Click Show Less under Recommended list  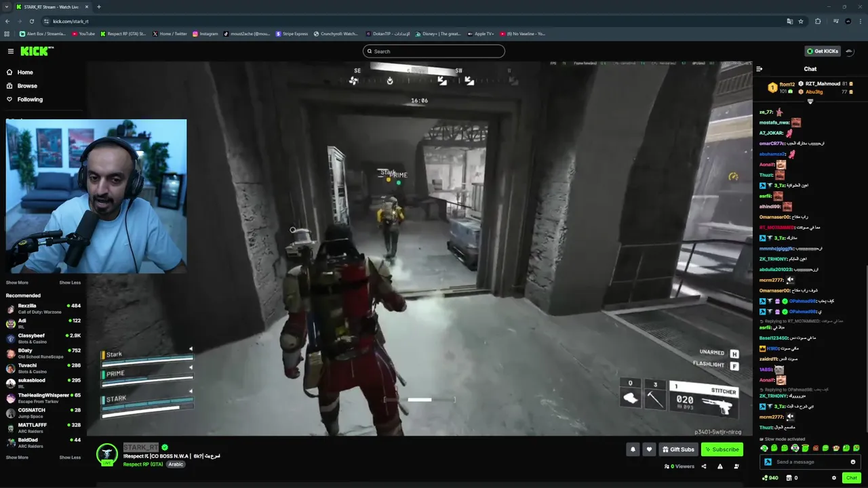click(x=70, y=457)
